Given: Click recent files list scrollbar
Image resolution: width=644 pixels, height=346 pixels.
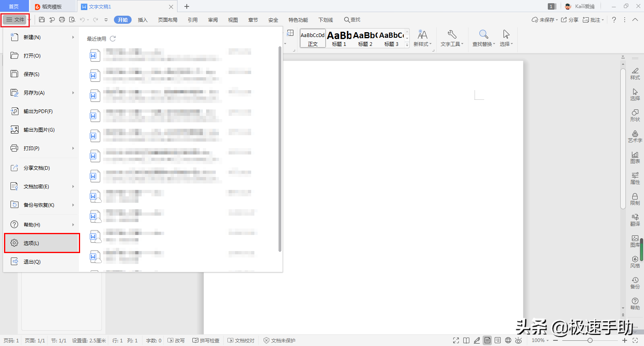Looking at the screenshot, I should [x=280, y=149].
